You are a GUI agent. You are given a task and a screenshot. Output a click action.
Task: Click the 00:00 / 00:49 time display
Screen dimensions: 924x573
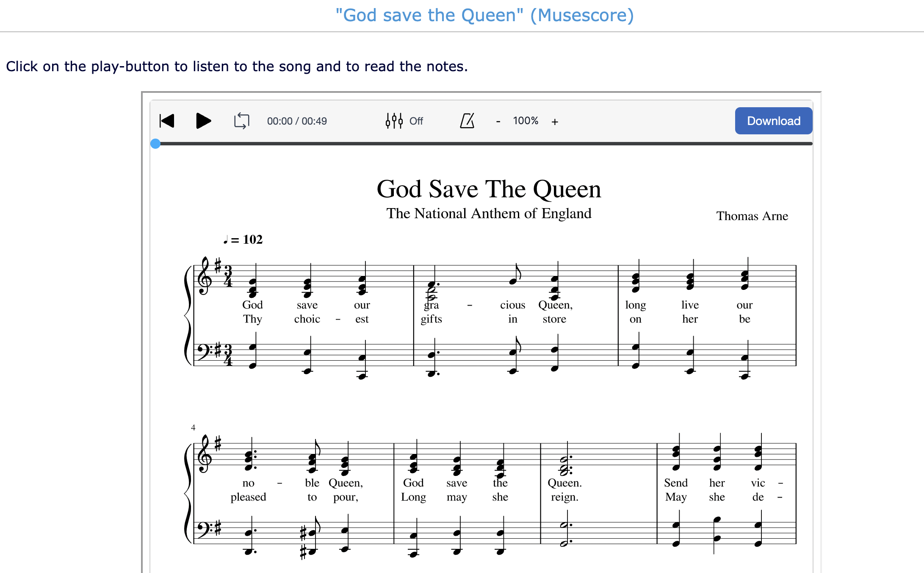(297, 121)
